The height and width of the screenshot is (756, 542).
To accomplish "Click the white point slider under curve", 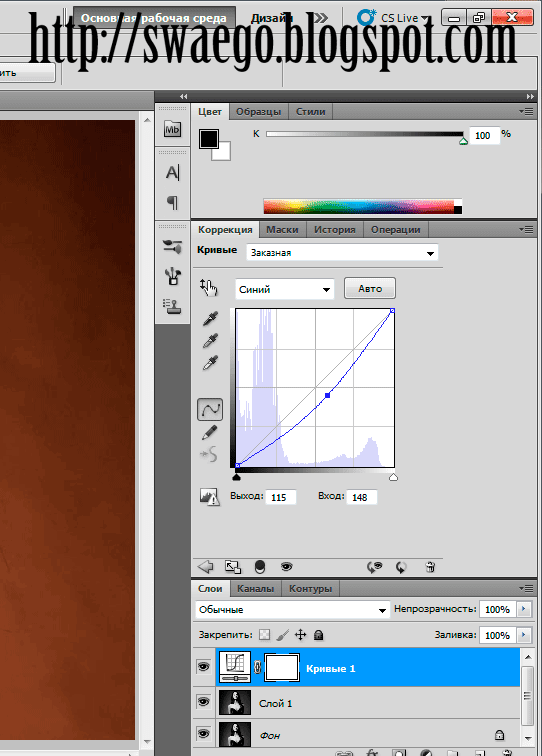I will pos(393,477).
